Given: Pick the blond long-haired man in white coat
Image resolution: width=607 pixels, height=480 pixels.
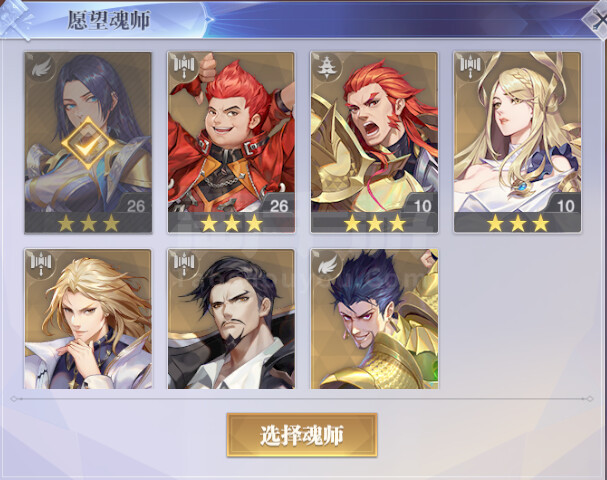Looking at the screenshot, I should tap(88, 319).
